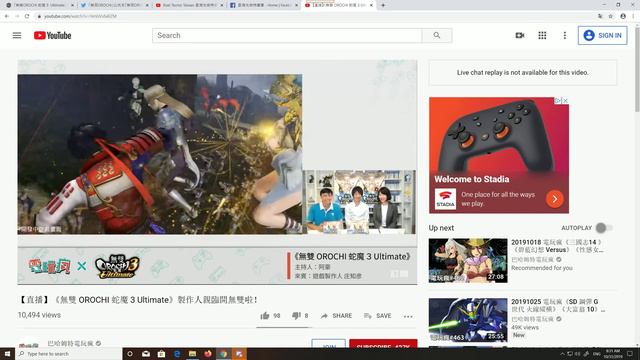Image resolution: width=640 pixels, height=360 pixels.
Task: Open Edge browser from taskbar
Action: 177,354
